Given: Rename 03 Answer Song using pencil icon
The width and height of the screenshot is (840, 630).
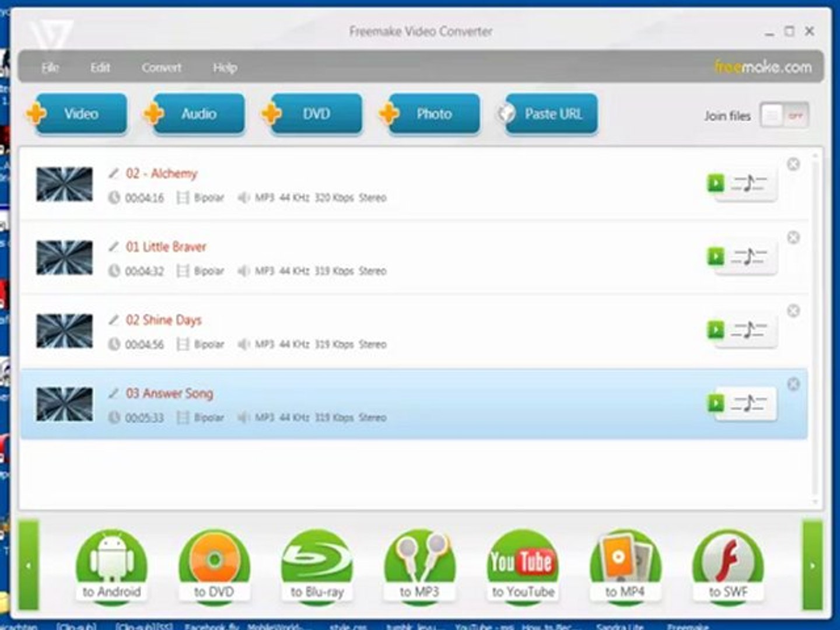Looking at the screenshot, I should pos(113,393).
